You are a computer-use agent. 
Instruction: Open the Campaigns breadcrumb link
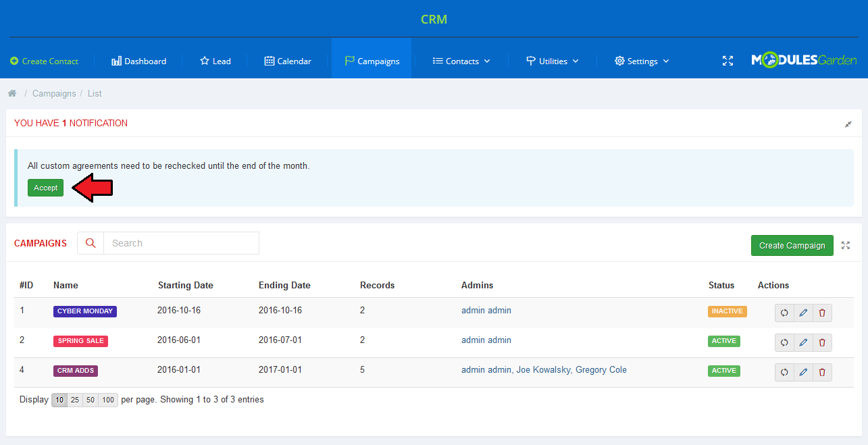click(x=54, y=93)
